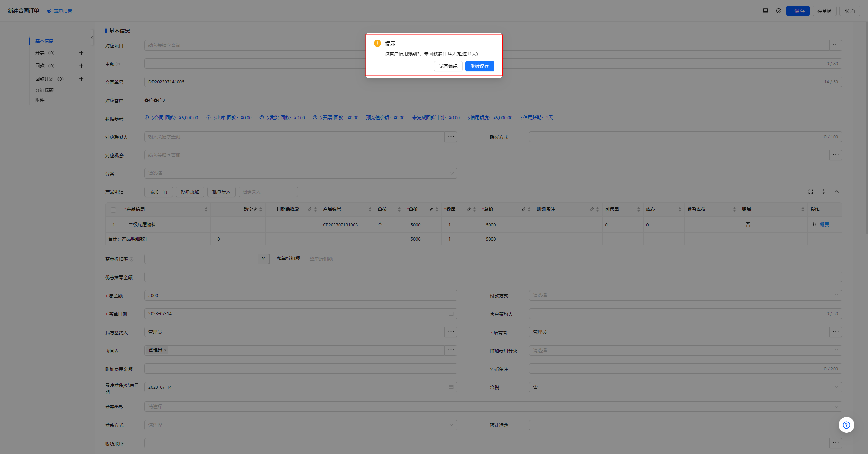Click the edit pencil in 总价 column header
Viewport: 868px width, 454px height.
click(524, 210)
